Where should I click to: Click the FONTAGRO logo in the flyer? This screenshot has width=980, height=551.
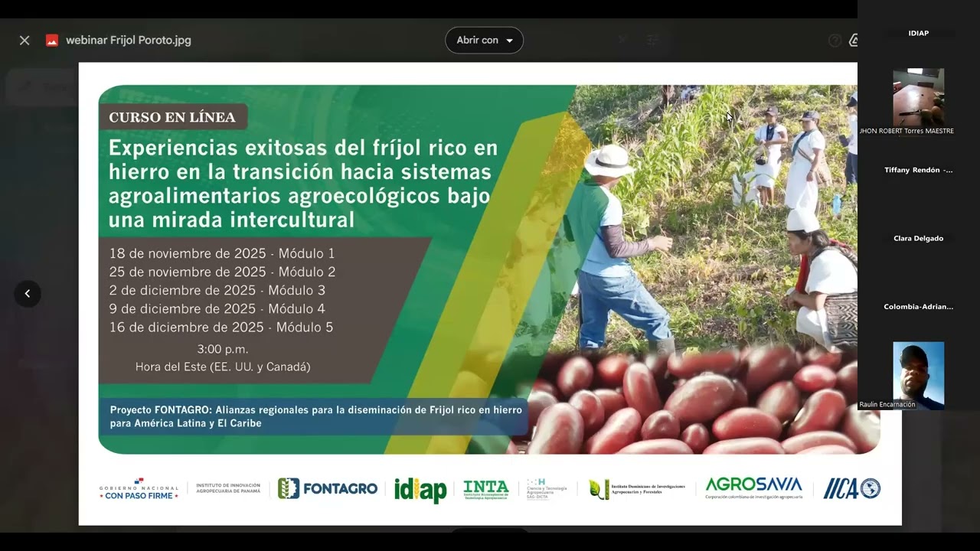pos(328,488)
